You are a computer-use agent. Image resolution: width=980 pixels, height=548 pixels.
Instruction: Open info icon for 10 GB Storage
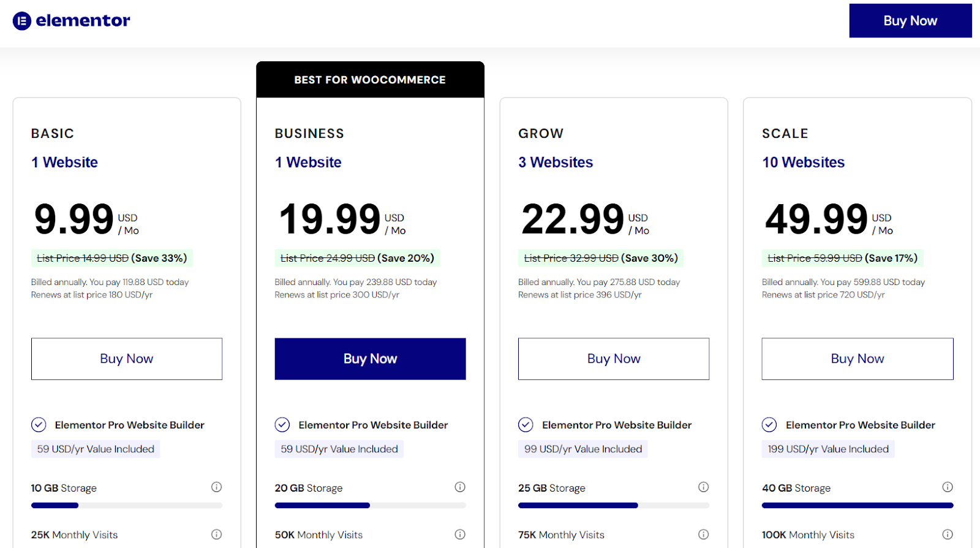217,487
